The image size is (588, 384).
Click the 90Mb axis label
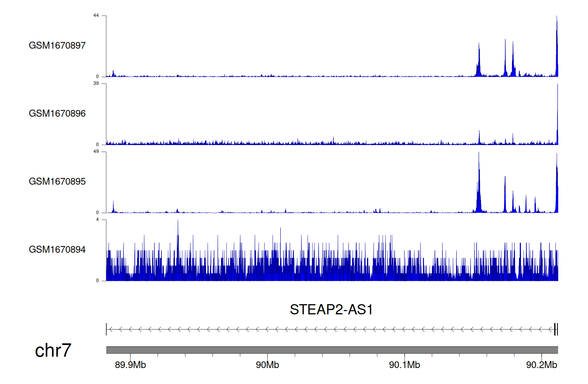(267, 365)
